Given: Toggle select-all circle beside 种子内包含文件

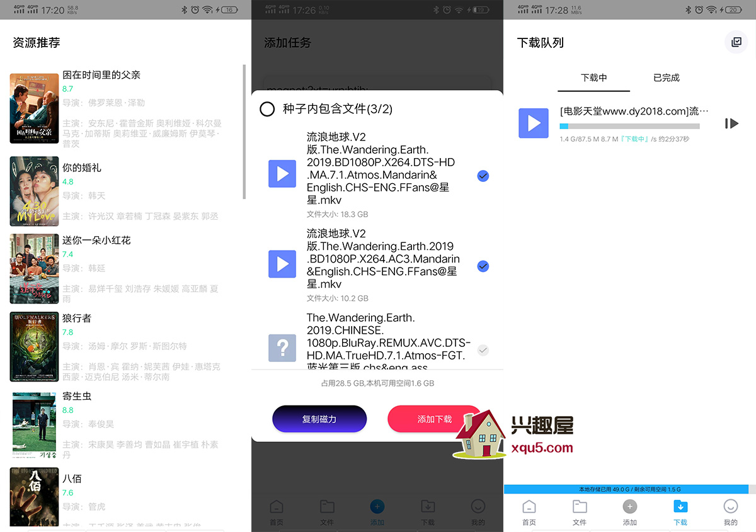Looking at the screenshot, I should [x=267, y=109].
